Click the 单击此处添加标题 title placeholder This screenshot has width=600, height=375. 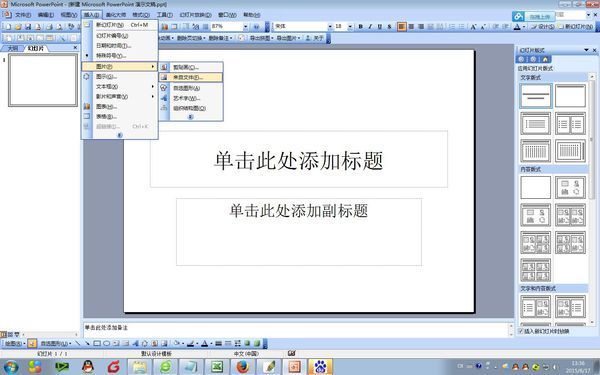click(299, 159)
